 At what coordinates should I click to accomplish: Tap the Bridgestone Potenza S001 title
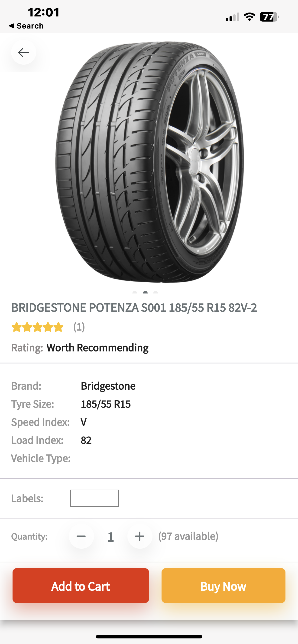coord(134,307)
